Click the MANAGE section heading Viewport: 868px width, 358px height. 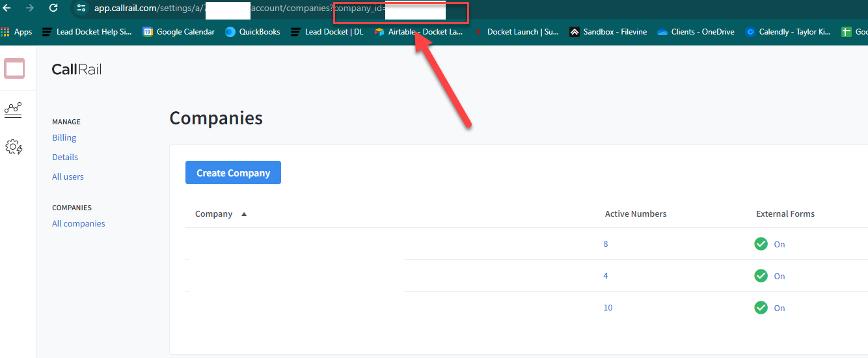[x=66, y=122]
